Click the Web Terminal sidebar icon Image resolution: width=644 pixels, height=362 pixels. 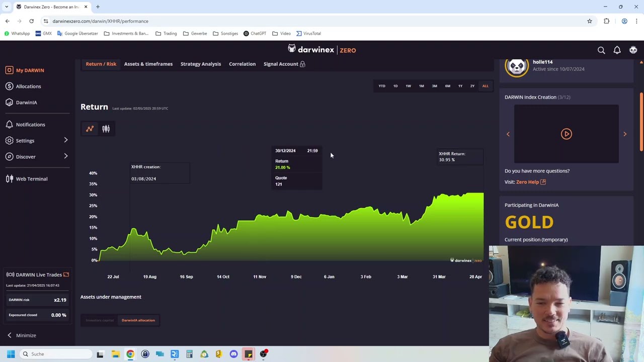[x=9, y=179]
